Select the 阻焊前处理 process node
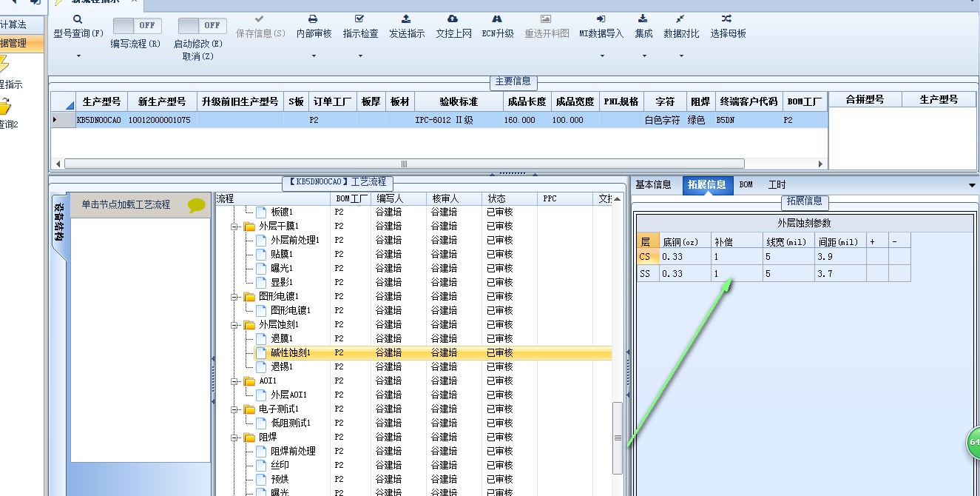 (293, 452)
